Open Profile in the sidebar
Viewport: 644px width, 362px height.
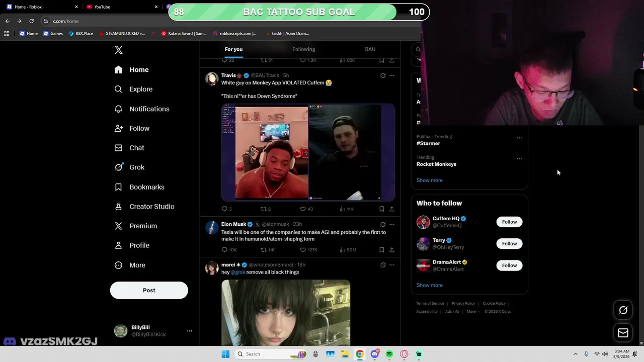pyautogui.click(x=132, y=245)
